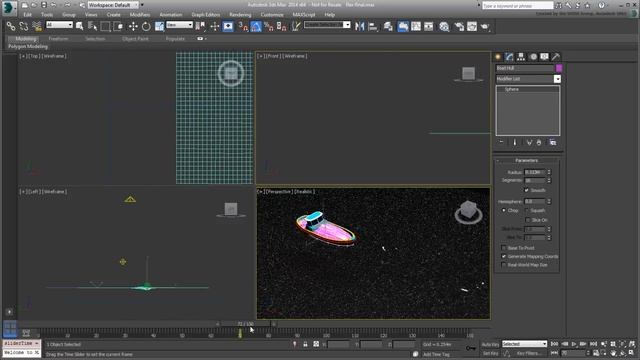Image resolution: width=640 pixels, height=360 pixels.
Task: Select the Chop radio button
Action: 504,211
